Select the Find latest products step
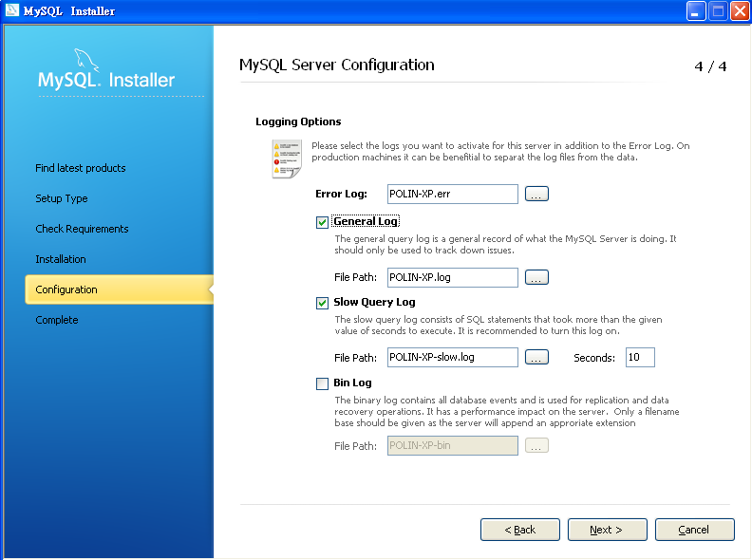752x560 pixels. pos(81,168)
